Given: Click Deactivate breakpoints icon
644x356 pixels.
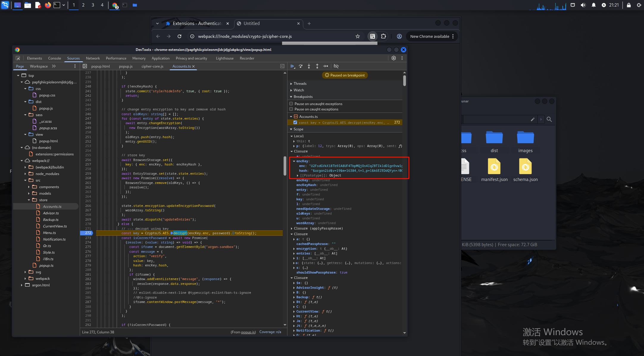Looking at the screenshot, I should tap(336, 66).
